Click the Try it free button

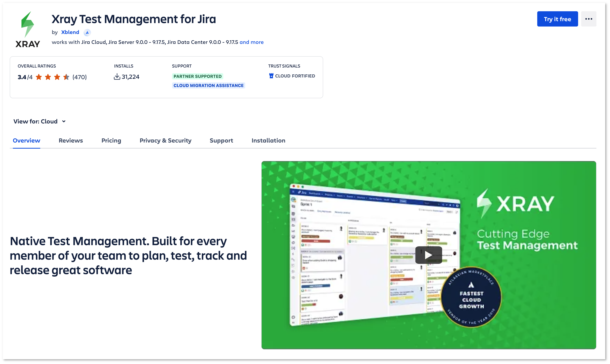(x=557, y=19)
